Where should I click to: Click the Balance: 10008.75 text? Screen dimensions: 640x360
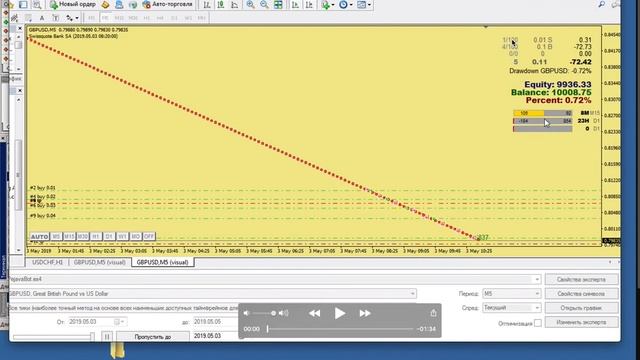click(x=551, y=93)
